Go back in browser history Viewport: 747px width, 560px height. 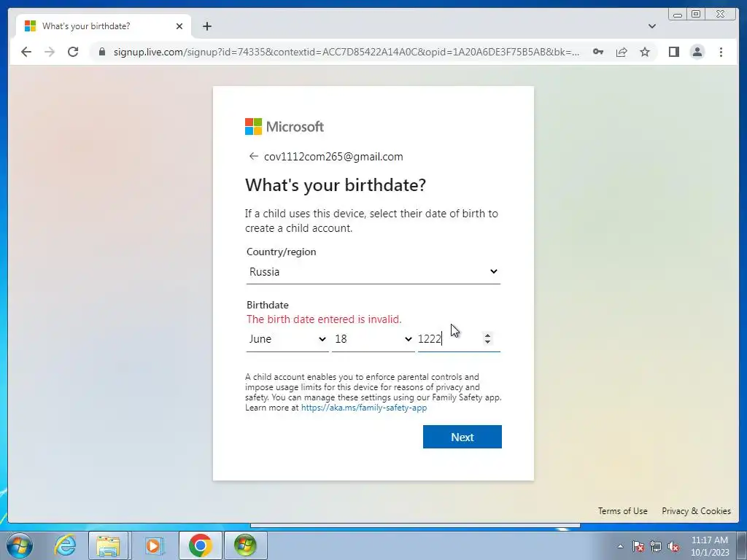(26, 52)
